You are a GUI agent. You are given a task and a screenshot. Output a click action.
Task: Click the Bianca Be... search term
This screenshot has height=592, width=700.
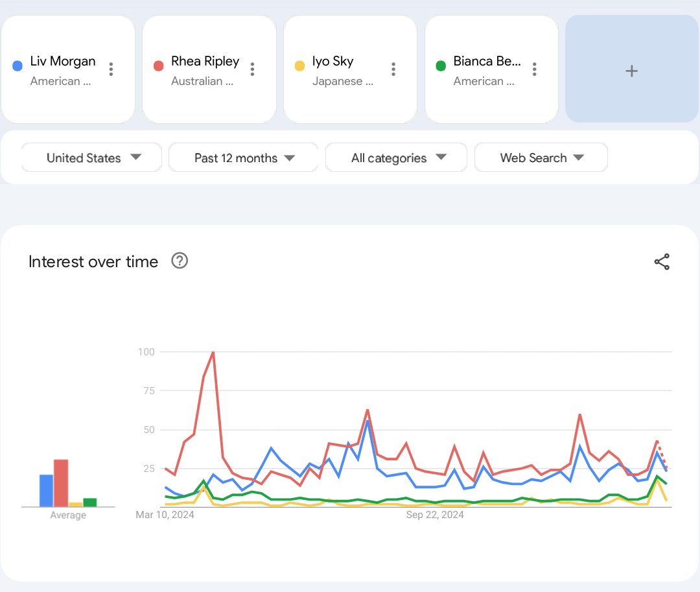(x=487, y=61)
